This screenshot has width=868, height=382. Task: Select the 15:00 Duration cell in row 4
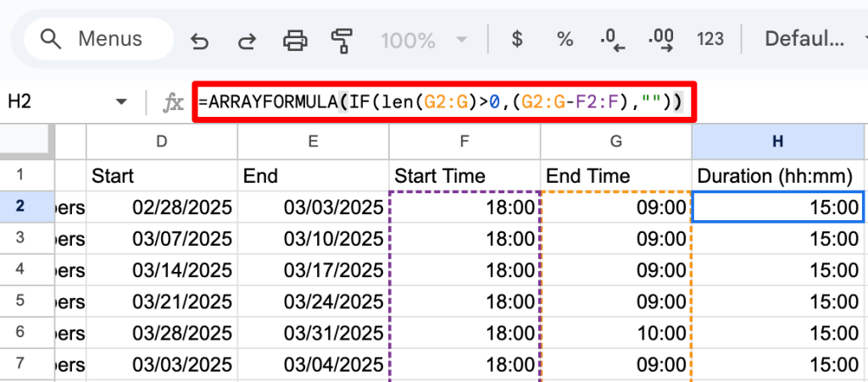[x=778, y=270]
